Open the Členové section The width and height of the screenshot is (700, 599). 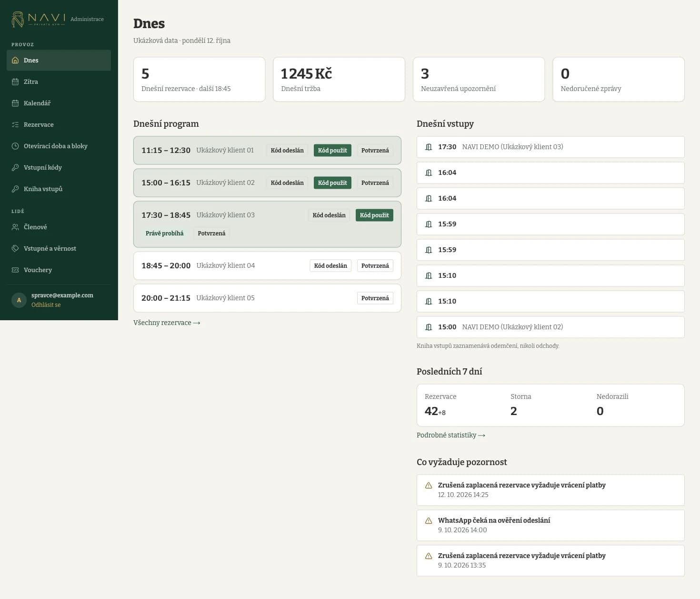59,227
